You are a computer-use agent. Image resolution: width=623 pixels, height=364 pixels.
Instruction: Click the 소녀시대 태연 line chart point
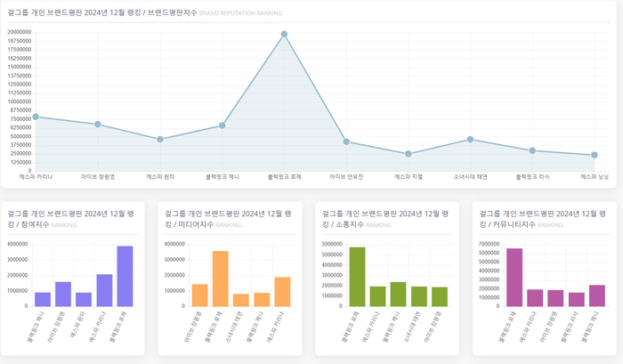click(471, 140)
